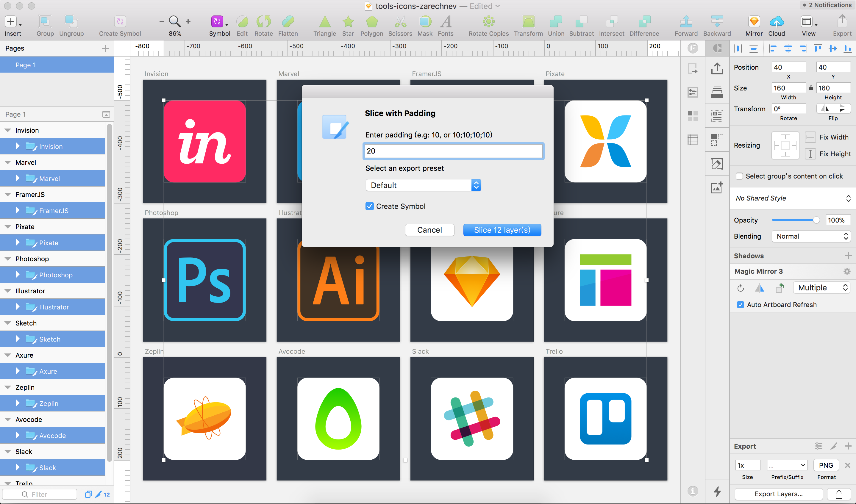The width and height of the screenshot is (856, 504).
Task: Click the Rotate transform field
Action: click(788, 109)
